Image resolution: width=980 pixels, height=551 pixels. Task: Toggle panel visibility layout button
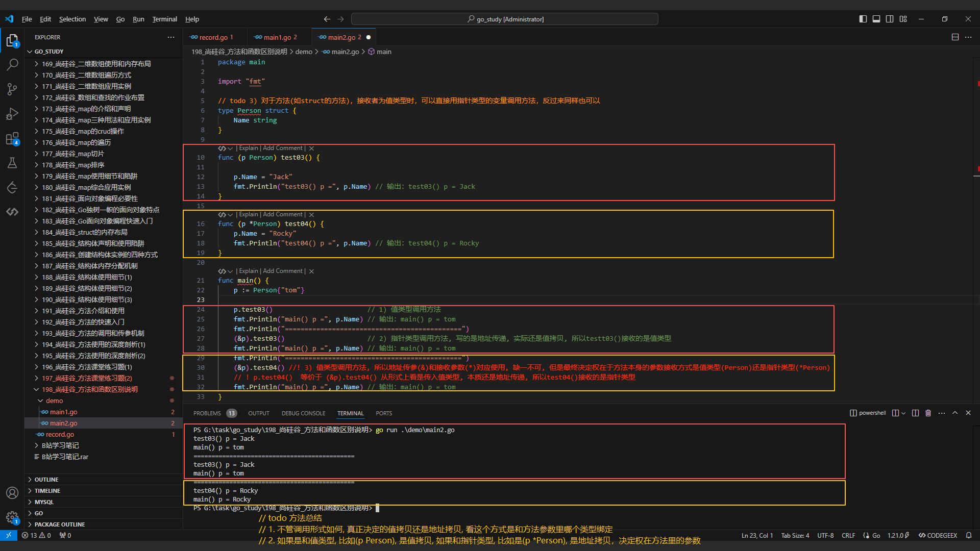point(876,19)
